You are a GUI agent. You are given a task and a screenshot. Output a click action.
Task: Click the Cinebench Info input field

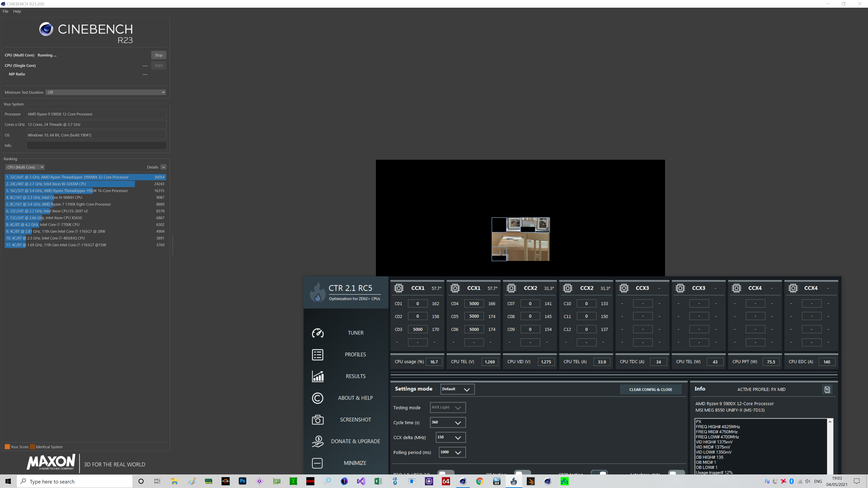pos(96,145)
